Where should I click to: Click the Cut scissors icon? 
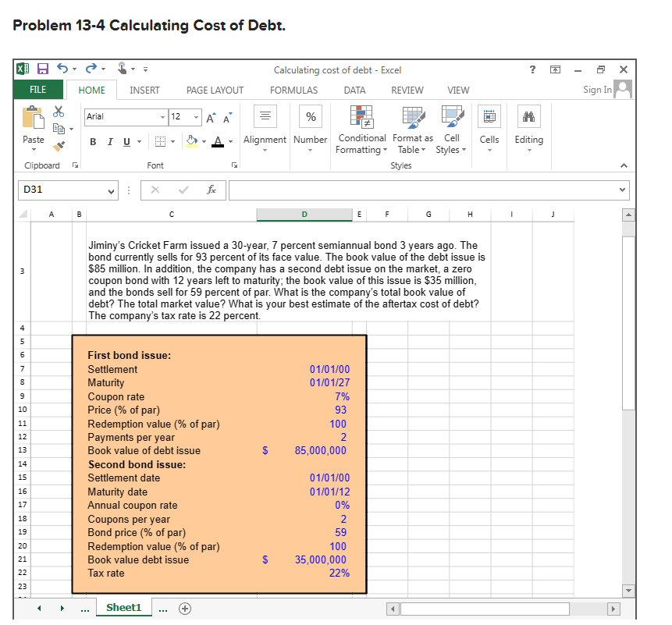click(59, 112)
